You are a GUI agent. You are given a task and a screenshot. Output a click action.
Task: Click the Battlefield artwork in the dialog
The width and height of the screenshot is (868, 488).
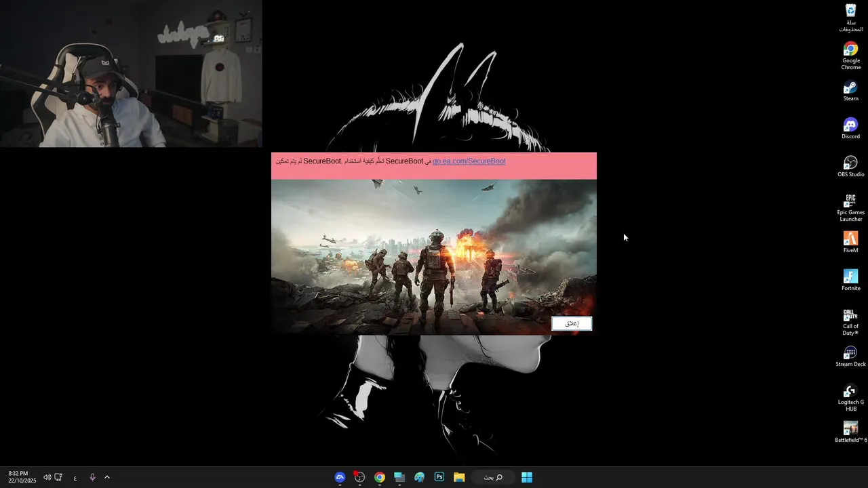(434, 257)
